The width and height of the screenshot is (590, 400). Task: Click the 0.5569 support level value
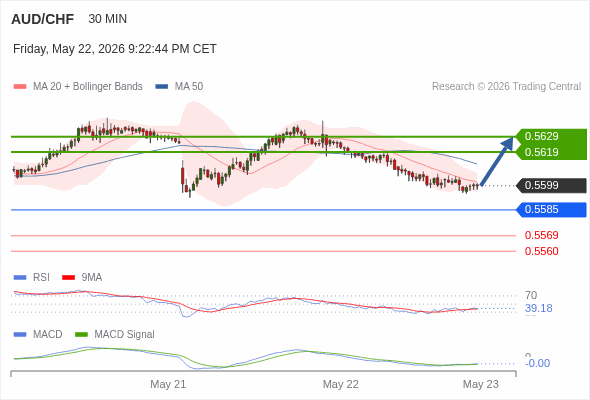pos(541,236)
